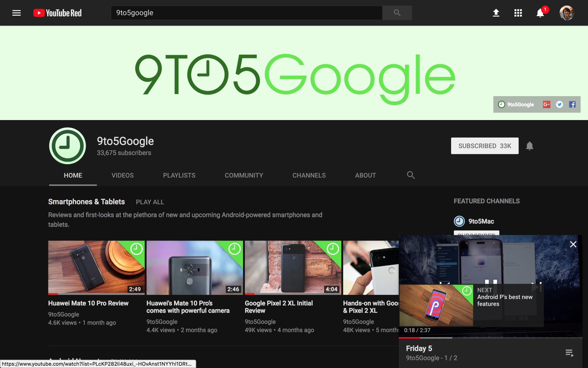Click PLAY ALL for Smartphones & Tablets
588x368 pixels.
click(x=150, y=202)
